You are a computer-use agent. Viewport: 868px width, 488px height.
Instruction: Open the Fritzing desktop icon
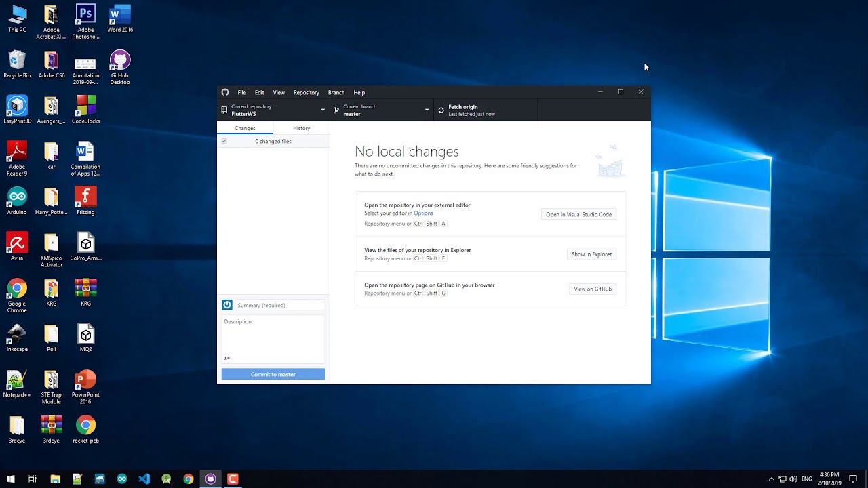coord(85,201)
